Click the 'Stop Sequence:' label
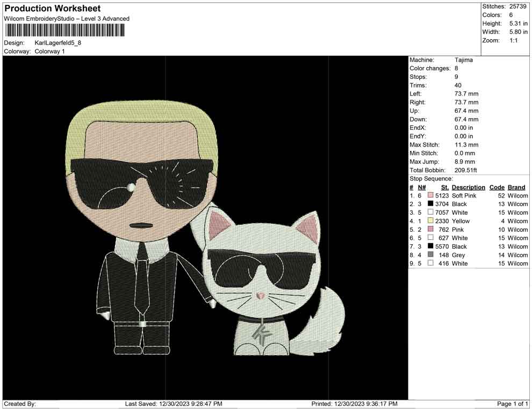The image size is (532, 409). pyautogui.click(x=431, y=179)
